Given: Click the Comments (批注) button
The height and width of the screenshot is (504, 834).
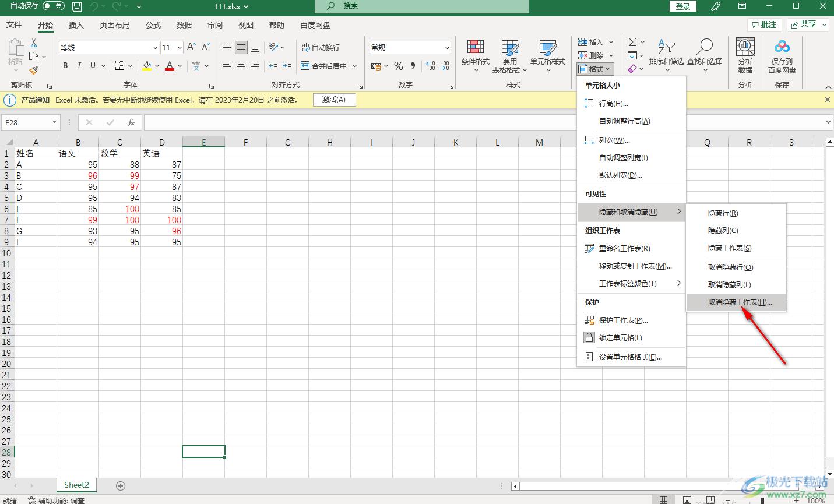Looking at the screenshot, I should pos(764,24).
